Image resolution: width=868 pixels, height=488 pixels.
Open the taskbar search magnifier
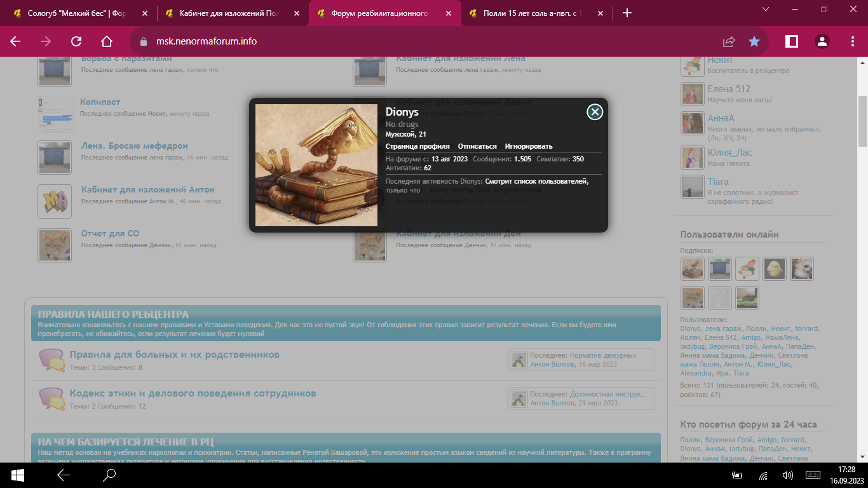[109, 475]
